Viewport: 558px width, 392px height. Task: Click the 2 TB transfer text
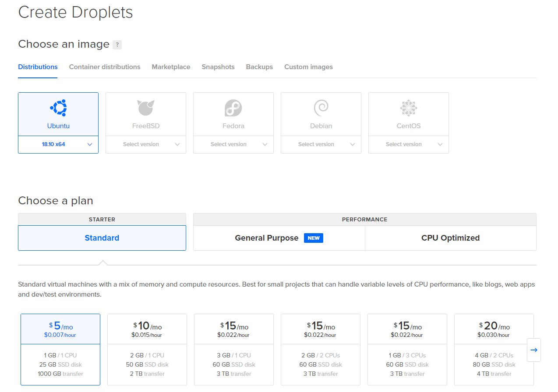point(147,374)
